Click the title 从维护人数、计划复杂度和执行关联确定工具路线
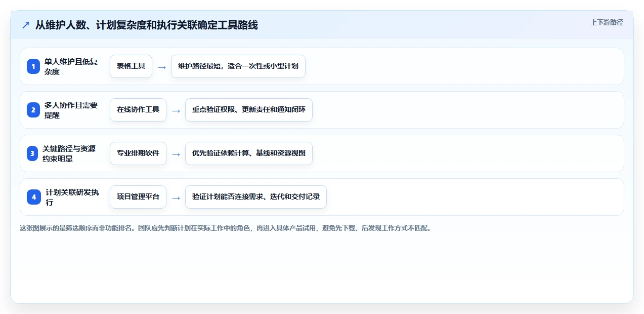The image size is (644, 314). tap(146, 25)
